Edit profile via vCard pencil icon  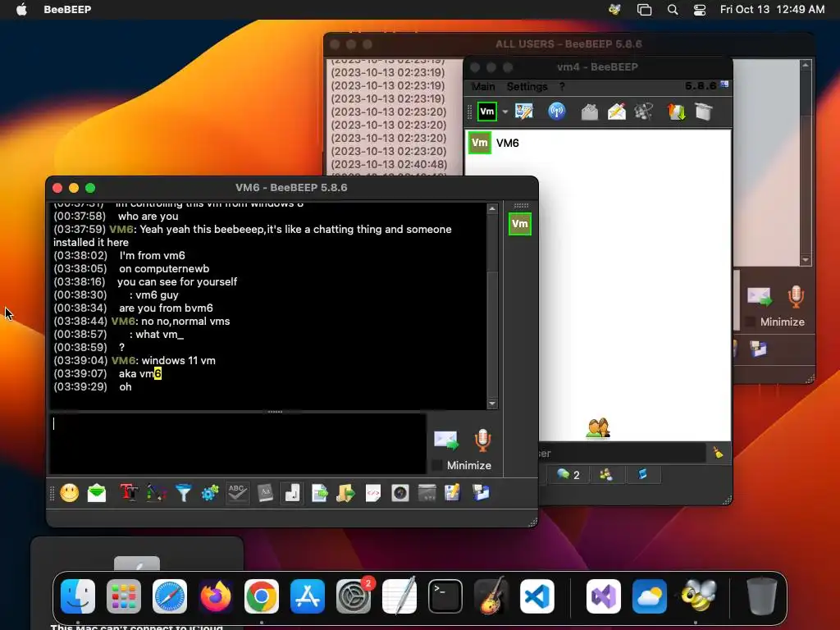(524, 112)
